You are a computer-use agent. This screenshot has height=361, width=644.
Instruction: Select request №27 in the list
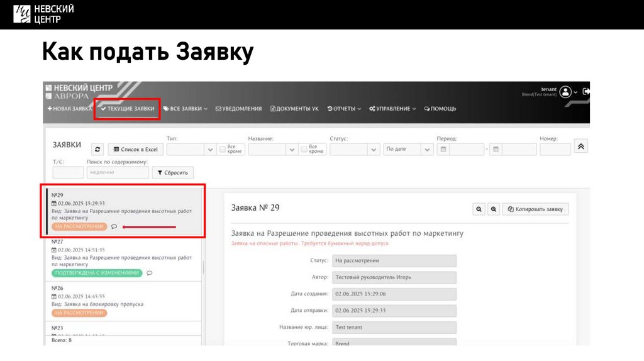pos(124,258)
